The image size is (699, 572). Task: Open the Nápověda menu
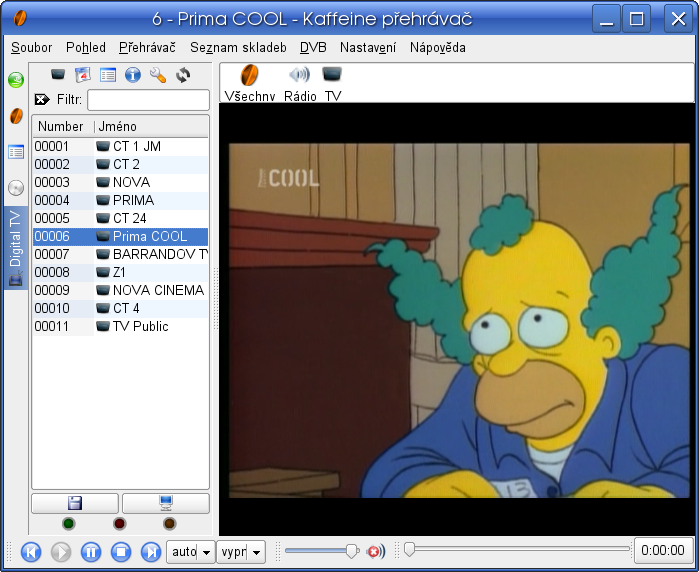[x=437, y=47]
